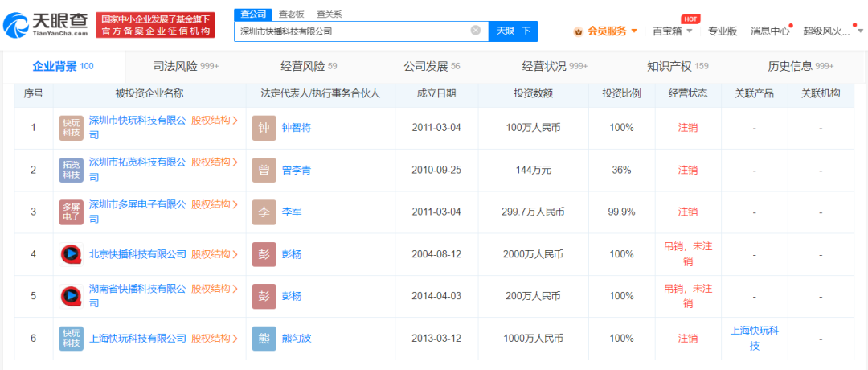Switch to the 经营风险 tab

click(309, 67)
